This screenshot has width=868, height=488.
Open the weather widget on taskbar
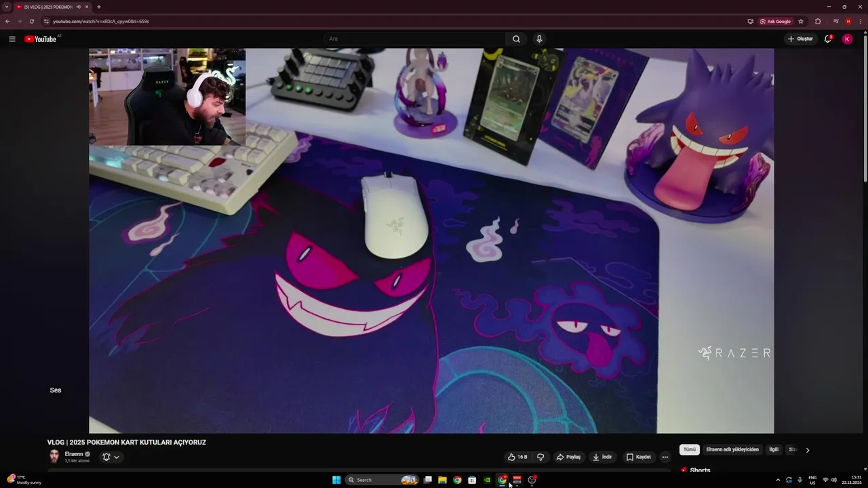[24, 479]
